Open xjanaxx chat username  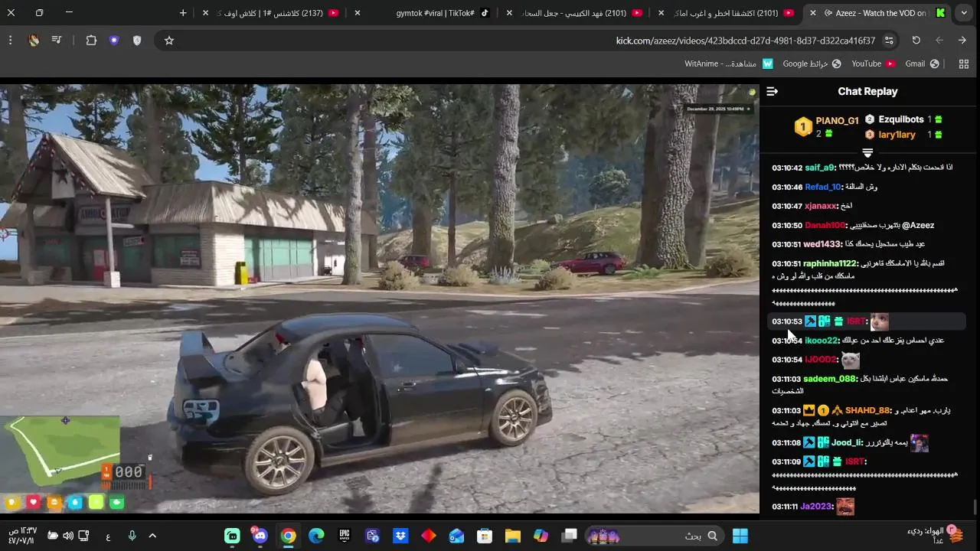[x=821, y=206]
